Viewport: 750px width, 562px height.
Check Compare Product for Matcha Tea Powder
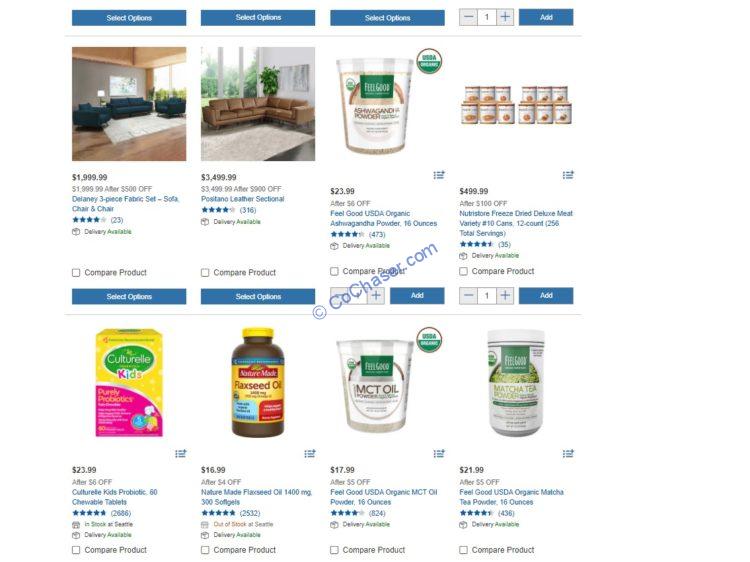point(463,550)
